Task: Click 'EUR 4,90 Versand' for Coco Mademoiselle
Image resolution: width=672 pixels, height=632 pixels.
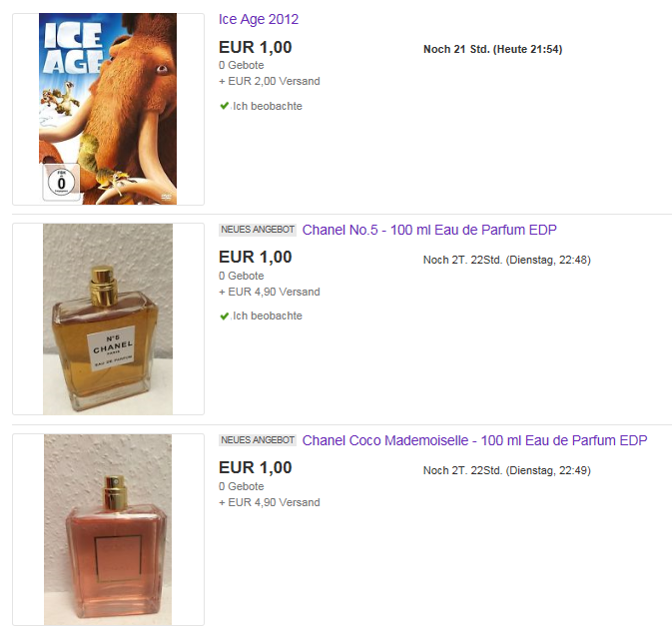Action: click(x=274, y=502)
